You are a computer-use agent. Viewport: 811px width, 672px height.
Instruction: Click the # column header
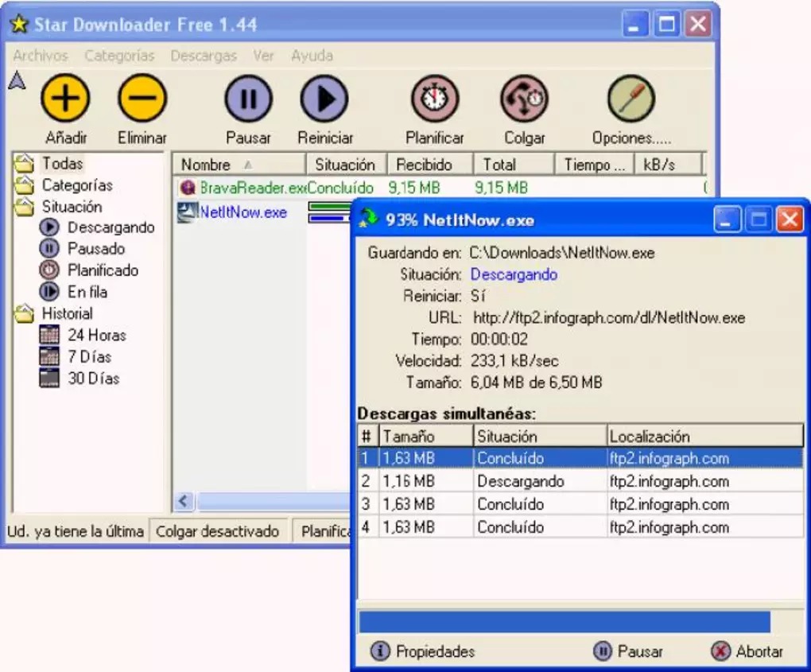tap(368, 436)
